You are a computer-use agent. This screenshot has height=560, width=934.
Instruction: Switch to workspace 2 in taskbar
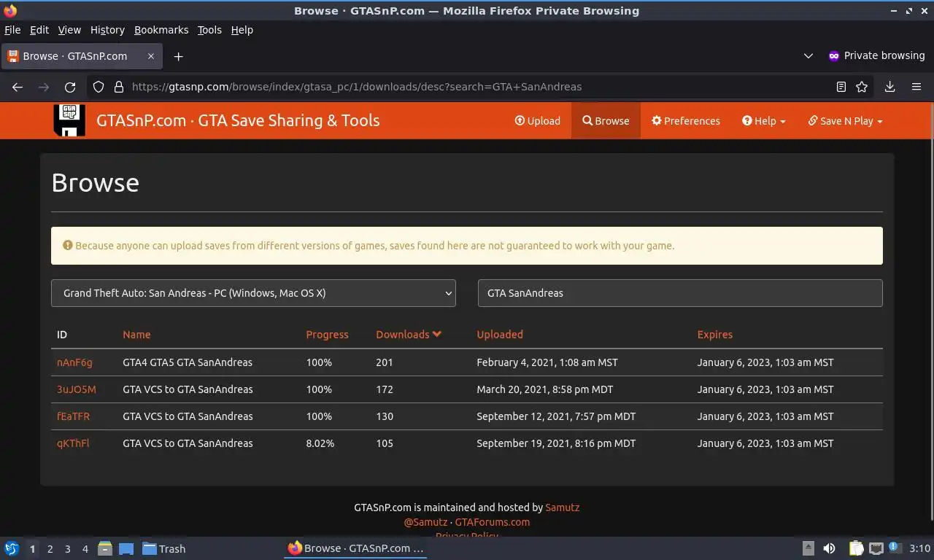(x=50, y=549)
